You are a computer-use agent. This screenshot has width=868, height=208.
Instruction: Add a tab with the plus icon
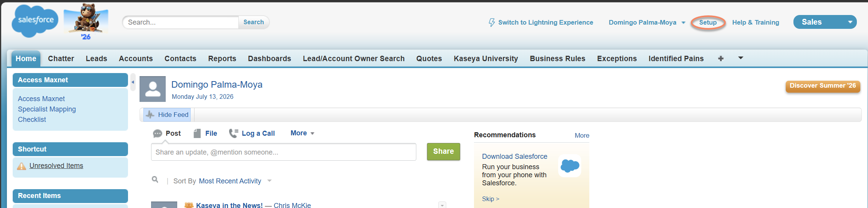[x=721, y=58]
